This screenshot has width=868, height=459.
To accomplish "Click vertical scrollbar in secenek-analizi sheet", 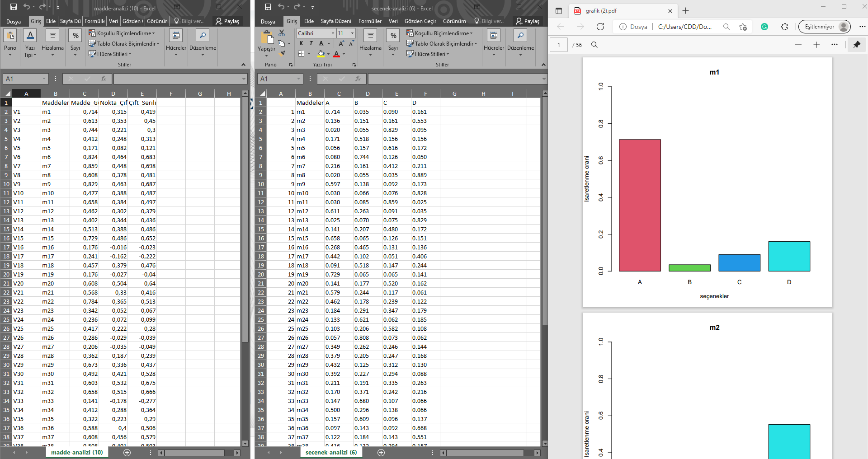I will pyautogui.click(x=545, y=211).
